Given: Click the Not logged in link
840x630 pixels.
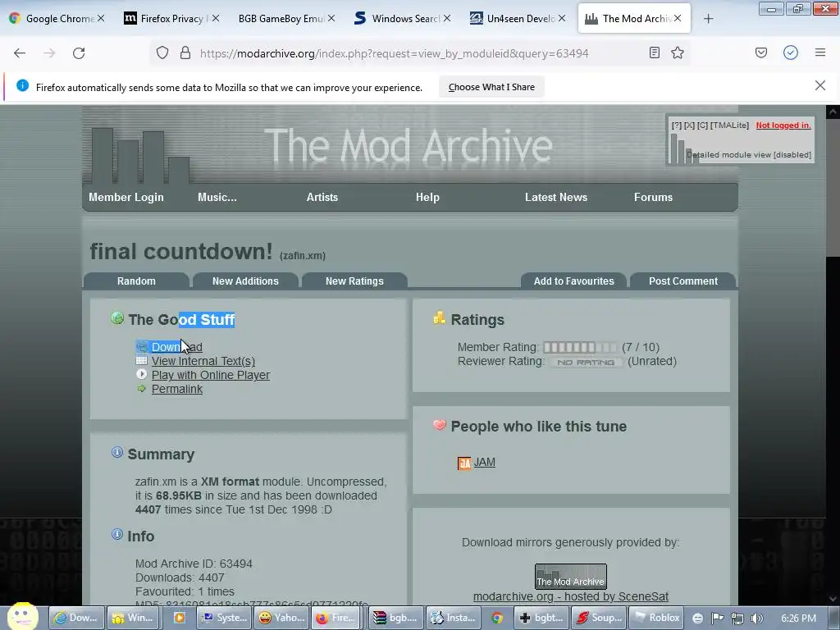Looking at the screenshot, I should [x=783, y=126].
